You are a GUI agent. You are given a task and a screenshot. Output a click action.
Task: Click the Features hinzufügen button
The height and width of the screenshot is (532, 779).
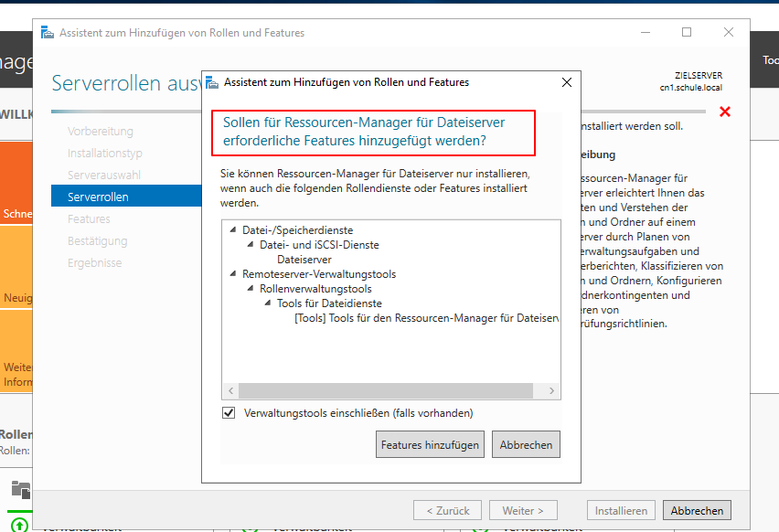point(430,444)
